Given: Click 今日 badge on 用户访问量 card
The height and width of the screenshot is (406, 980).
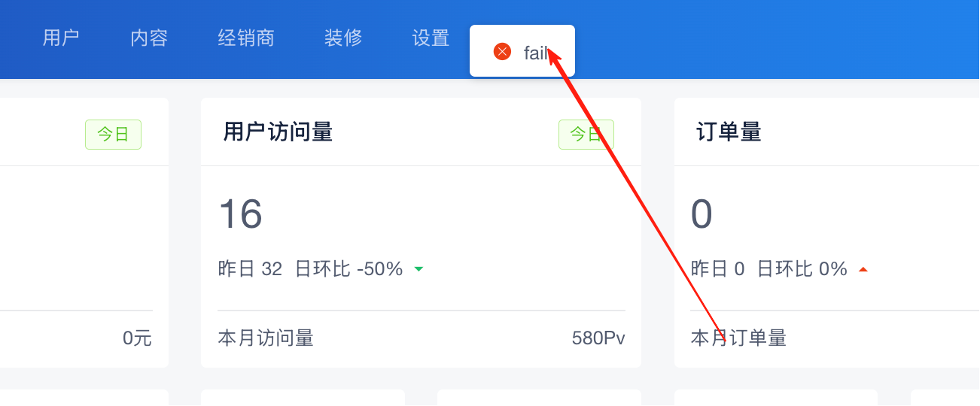Looking at the screenshot, I should [x=586, y=135].
